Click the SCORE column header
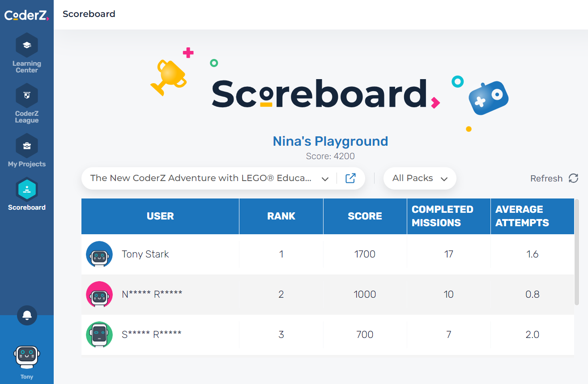This screenshot has height=384, width=588. [365, 216]
